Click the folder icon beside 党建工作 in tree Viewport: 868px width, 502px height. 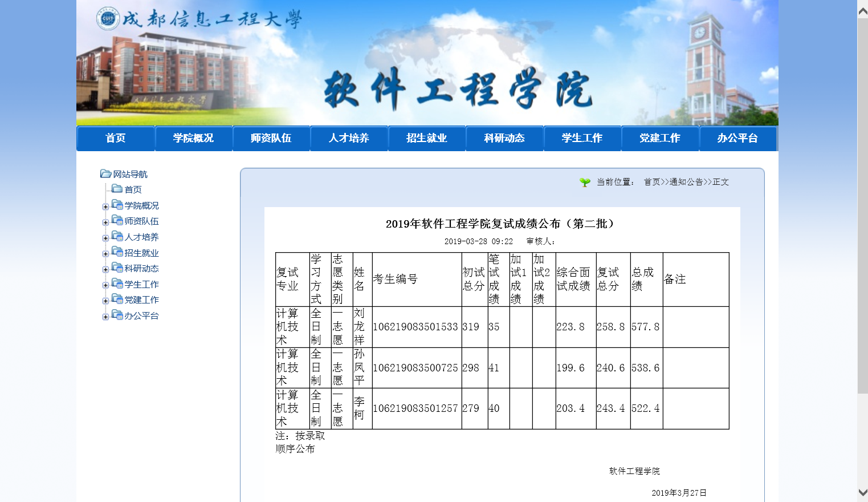coord(117,299)
